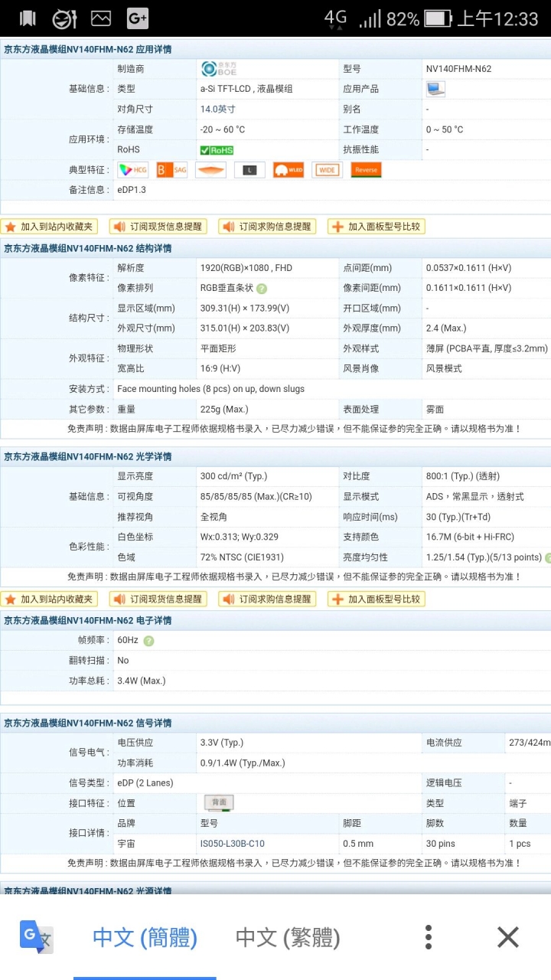Close the Google Translate bar

click(x=508, y=937)
